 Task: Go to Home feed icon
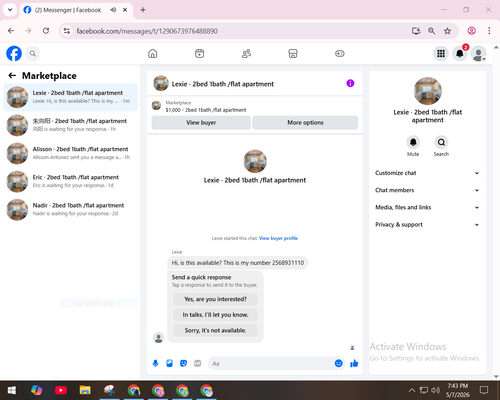click(x=153, y=53)
